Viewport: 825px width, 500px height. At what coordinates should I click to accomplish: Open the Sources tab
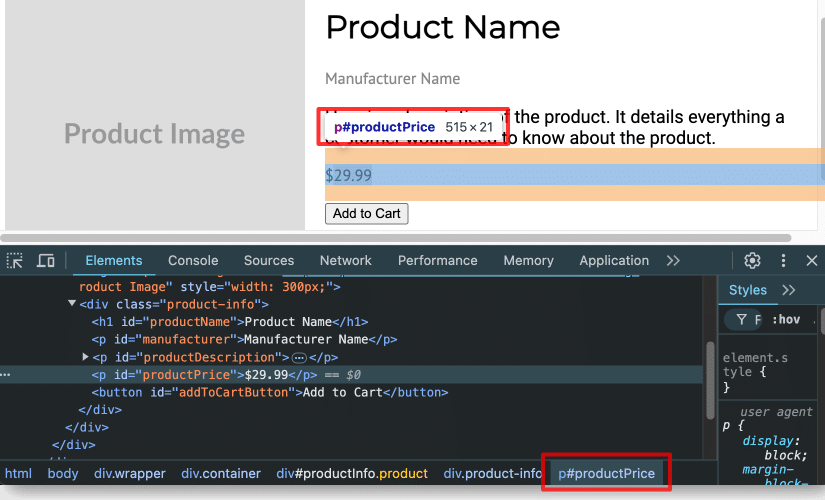(x=269, y=261)
